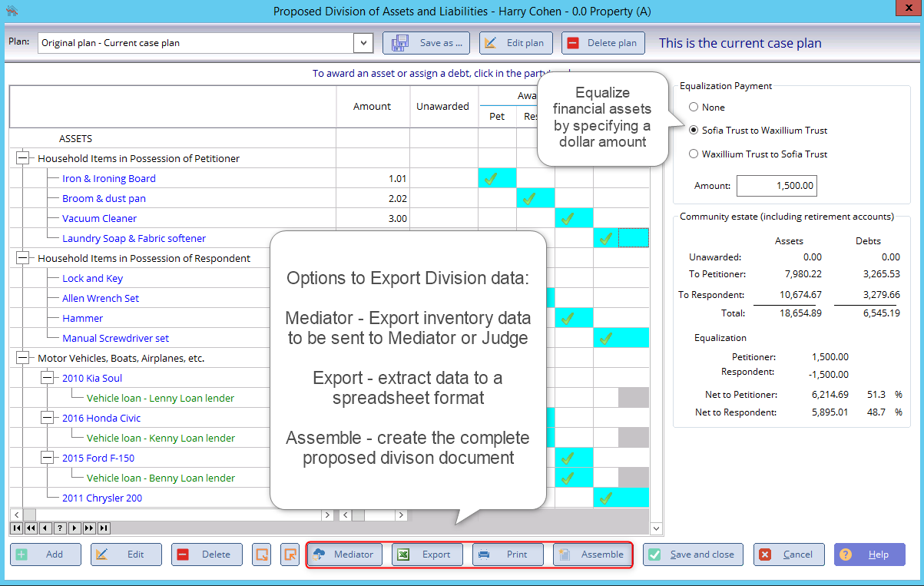The width and height of the screenshot is (924, 586).
Task: Jump to first record navigation arrow
Action: point(16,528)
